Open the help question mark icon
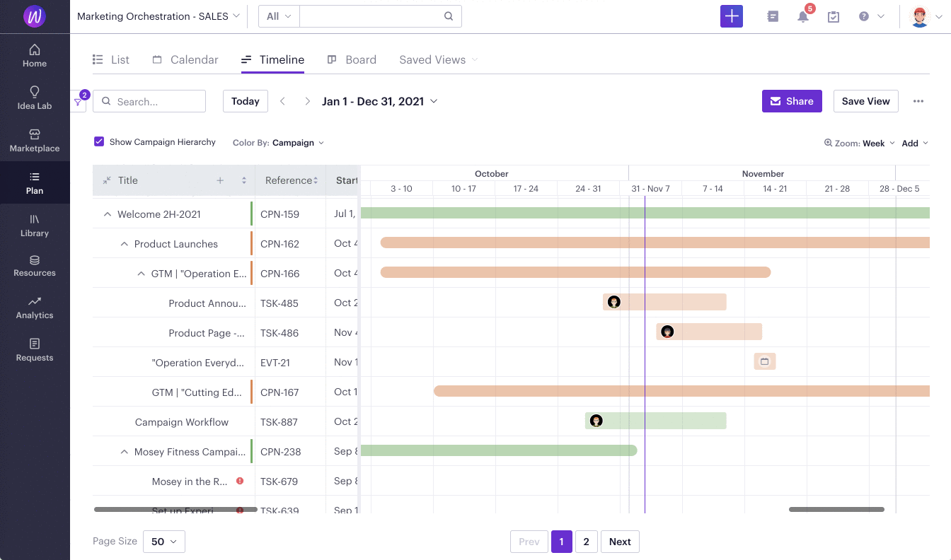The width and height of the screenshot is (951, 560). pos(864,16)
